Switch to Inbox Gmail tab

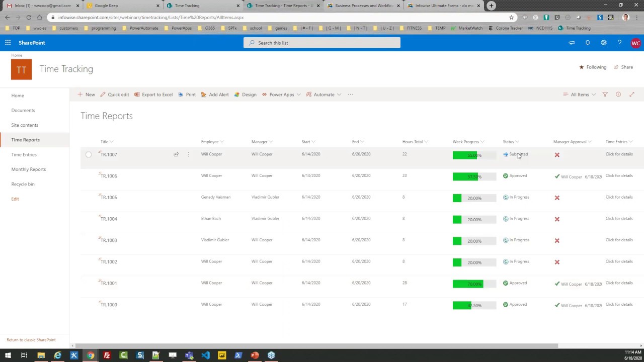[x=42, y=6]
